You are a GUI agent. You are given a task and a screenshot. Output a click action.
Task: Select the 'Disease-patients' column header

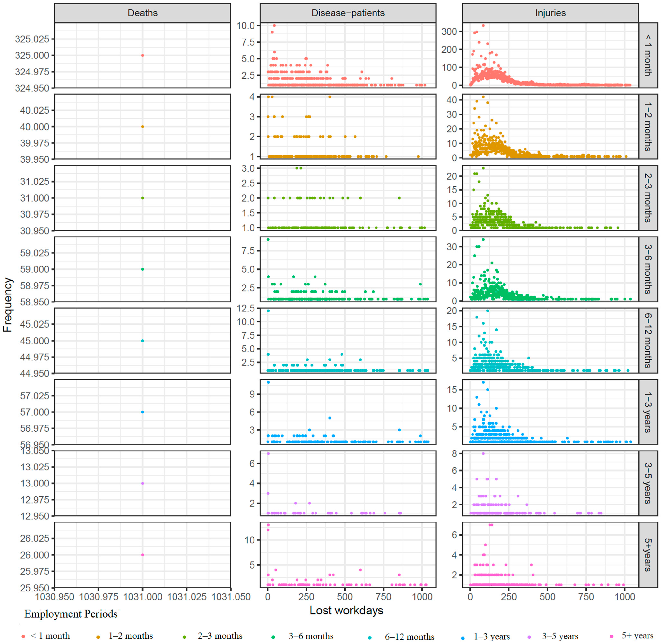pyautogui.click(x=348, y=13)
